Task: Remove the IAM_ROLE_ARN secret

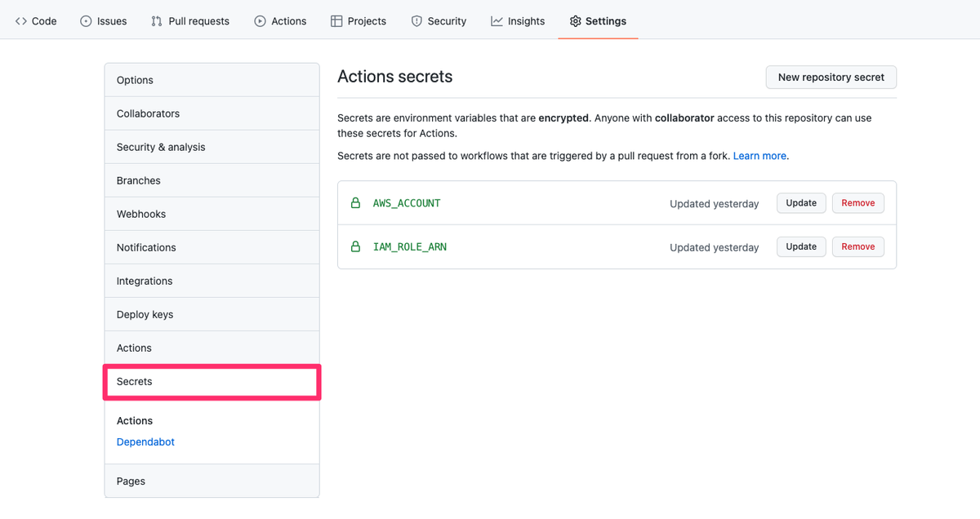Action: pyautogui.click(x=857, y=246)
